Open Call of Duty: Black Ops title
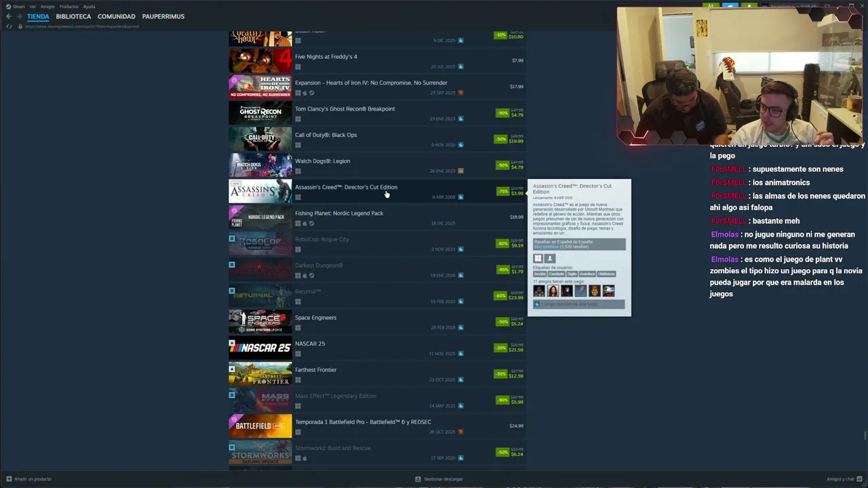The width and height of the screenshot is (868, 488). click(325, 135)
